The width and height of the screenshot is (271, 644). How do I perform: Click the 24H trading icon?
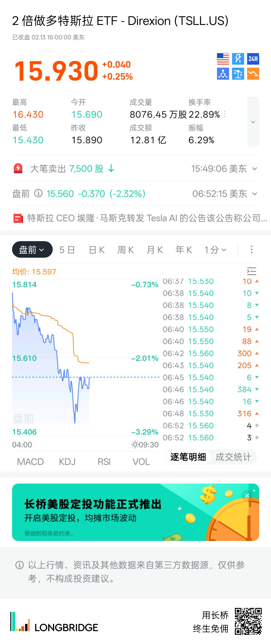pyautogui.click(x=253, y=59)
